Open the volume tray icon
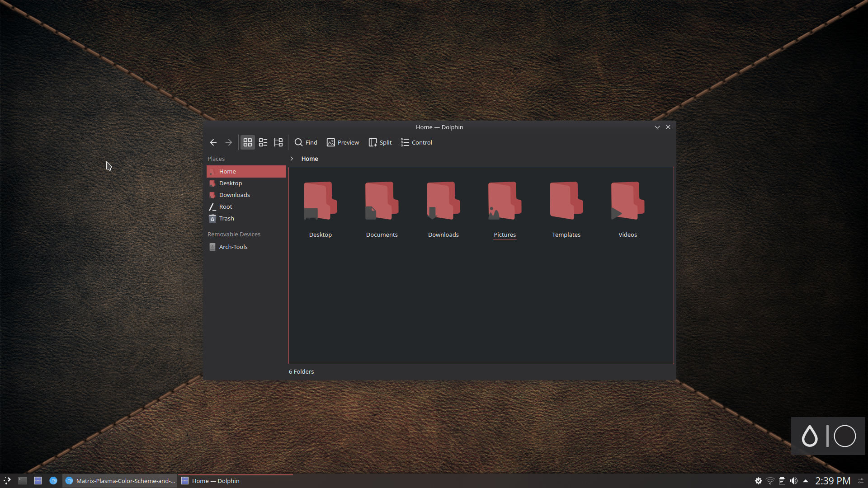Screen dimensions: 868x488 tap(794, 481)
